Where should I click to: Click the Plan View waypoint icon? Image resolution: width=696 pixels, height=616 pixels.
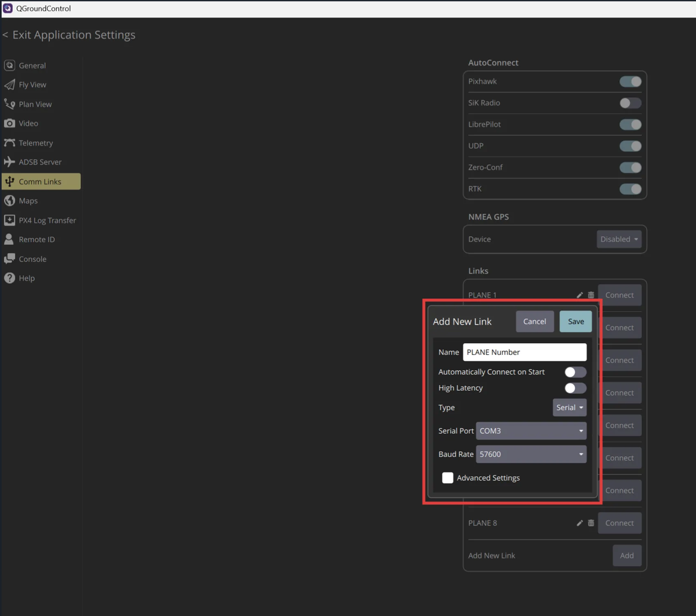point(9,104)
